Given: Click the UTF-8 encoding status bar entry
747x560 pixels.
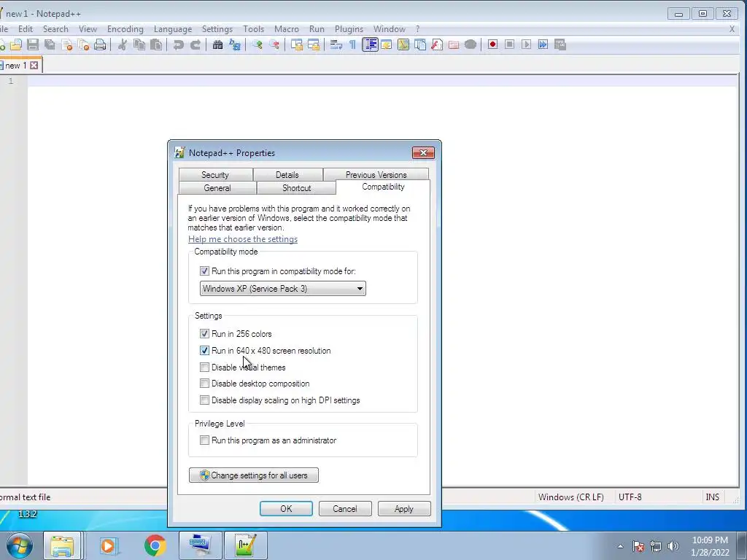Looking at the screenshot, I should pyautogui.click(x=630, y=497).
